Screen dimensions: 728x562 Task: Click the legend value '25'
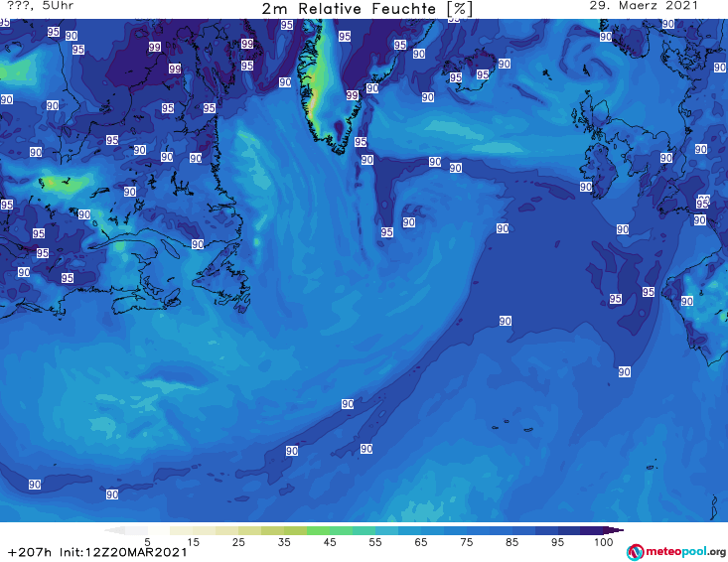(238, 542)
